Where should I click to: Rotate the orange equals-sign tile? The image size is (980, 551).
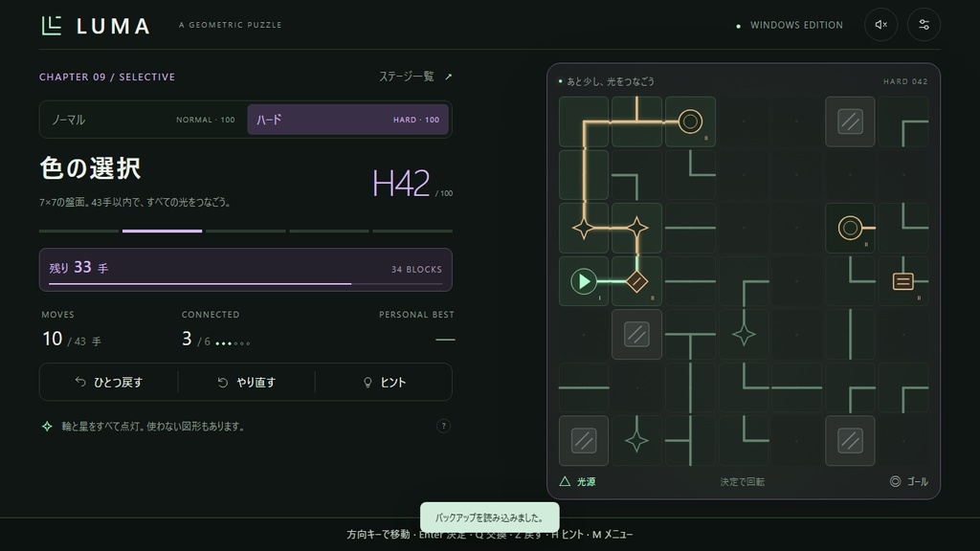pos(903,281)
